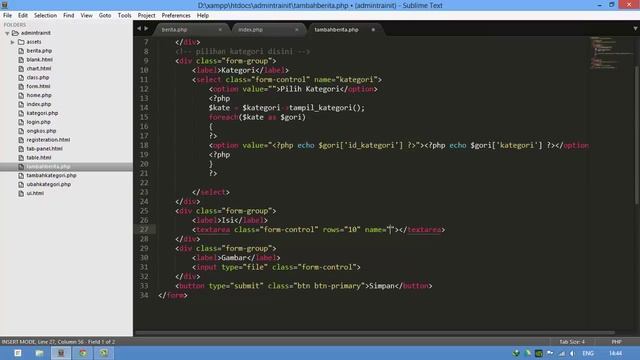Click the vertical scrollbar of editor
This screenshot has height=360, width=640.
click(x=637, y=135)
